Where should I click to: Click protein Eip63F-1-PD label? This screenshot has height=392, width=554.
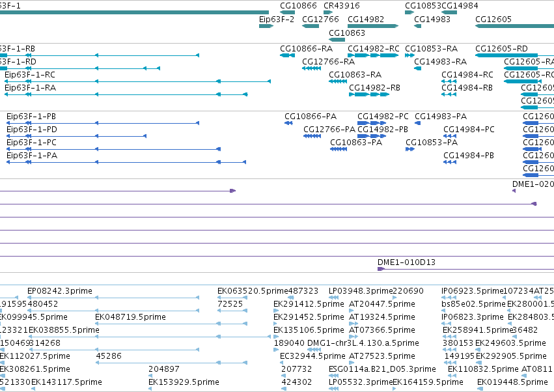(32, 130)
